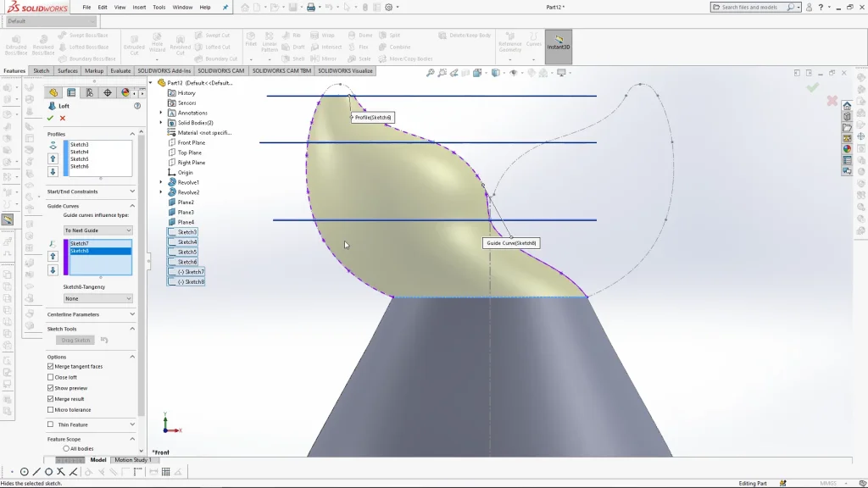Viewport: 868px width, 488px height.
Task: Select Plane3 in the feature tree
Action: [186, 213]
